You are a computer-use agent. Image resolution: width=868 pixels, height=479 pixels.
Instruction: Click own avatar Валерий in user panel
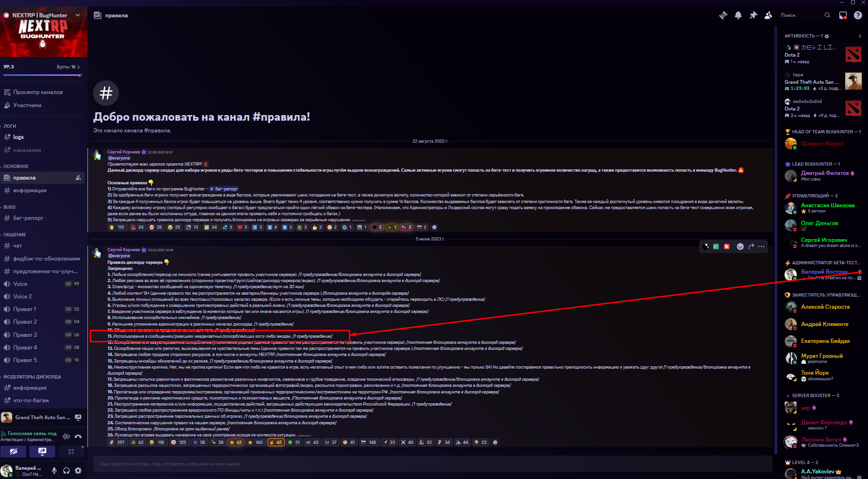click(x=7, y=471)
